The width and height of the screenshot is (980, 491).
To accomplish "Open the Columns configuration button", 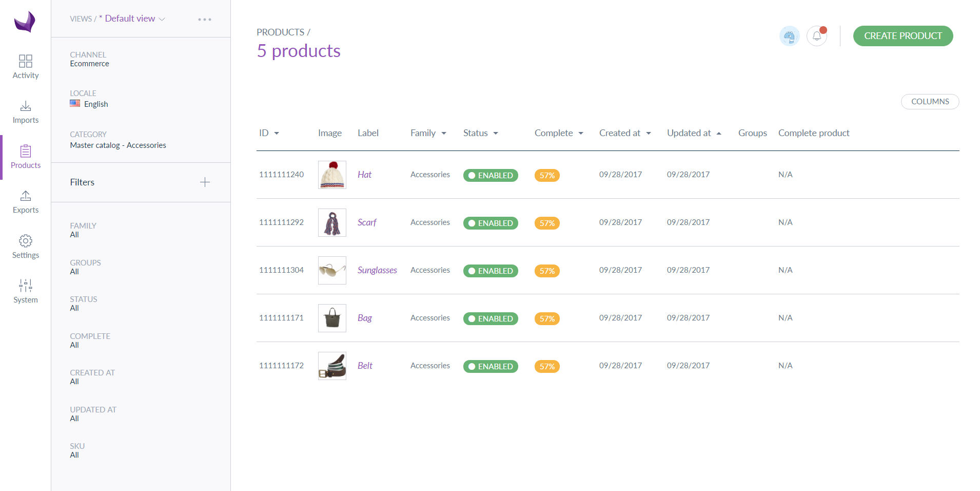I will 930,102.
